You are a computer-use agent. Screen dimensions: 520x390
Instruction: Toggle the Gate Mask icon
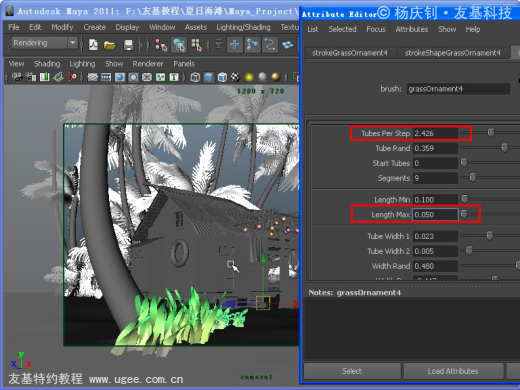coord(133,77)
